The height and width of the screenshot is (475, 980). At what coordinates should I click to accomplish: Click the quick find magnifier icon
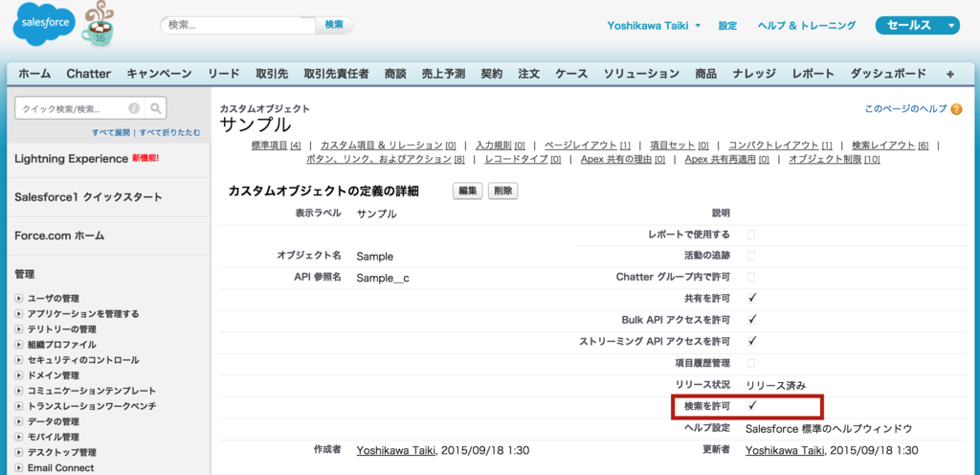pos(156,109)
